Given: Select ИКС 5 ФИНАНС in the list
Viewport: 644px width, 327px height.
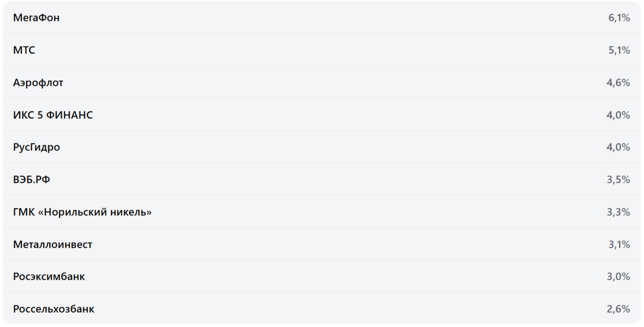Looking at the screenshot, I should click(x=53, y=115).
